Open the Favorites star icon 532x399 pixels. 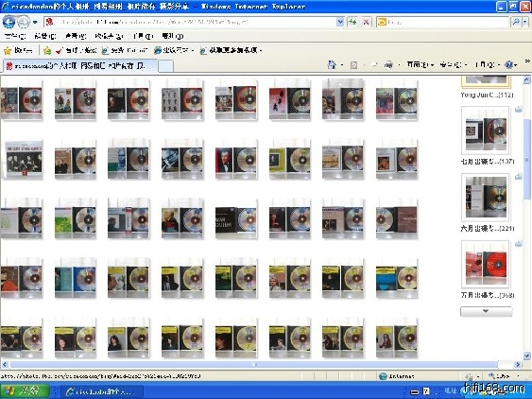[8, 51]
